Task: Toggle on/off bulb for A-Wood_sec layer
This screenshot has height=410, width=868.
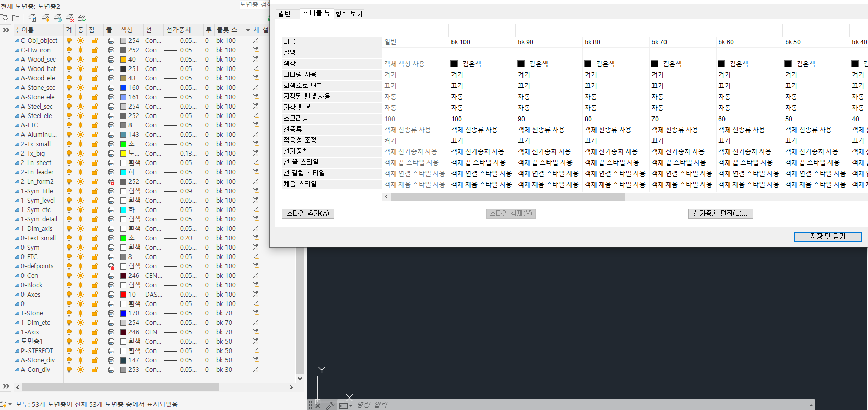Action: pyautogui.click(x=69, y=60)
